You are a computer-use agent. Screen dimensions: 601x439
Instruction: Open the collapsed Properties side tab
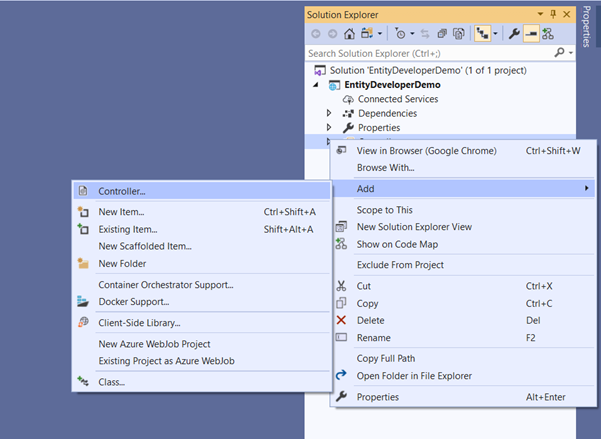click(586, 26)
